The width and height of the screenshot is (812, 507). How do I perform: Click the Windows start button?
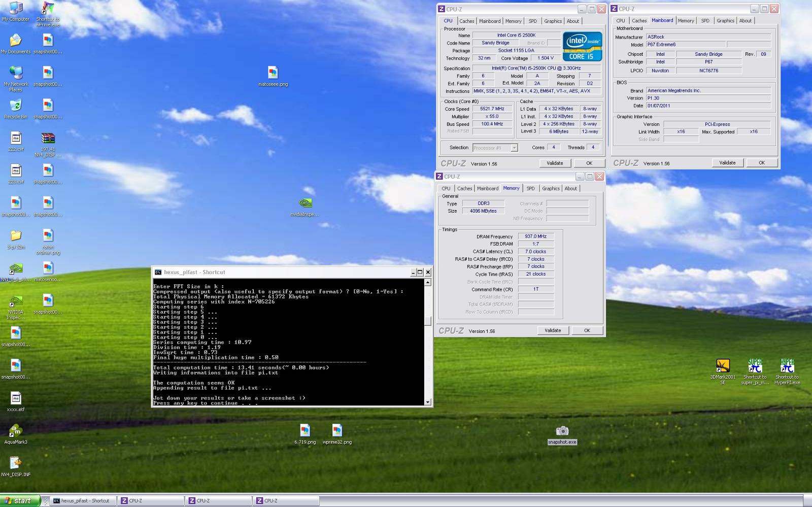pos(19,500)
